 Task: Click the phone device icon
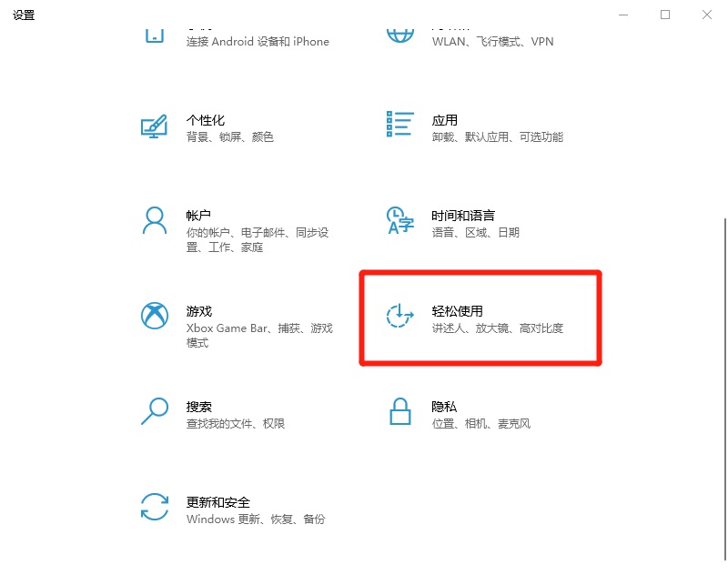pyautogui.click(x=154, y=35)
